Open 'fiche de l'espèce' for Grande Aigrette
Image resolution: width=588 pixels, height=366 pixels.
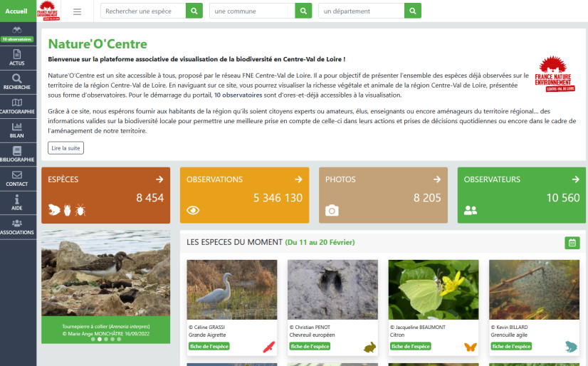point(209,347)
